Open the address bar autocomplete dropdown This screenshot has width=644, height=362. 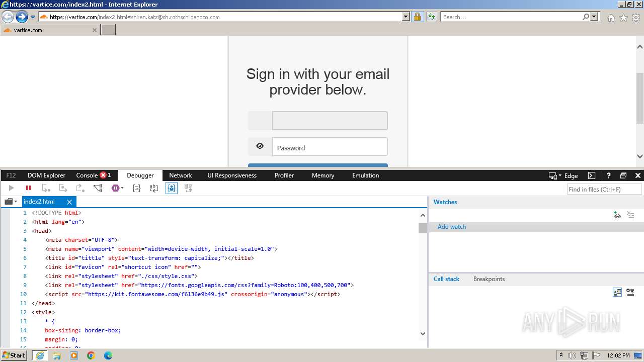[x=406, y=17]
